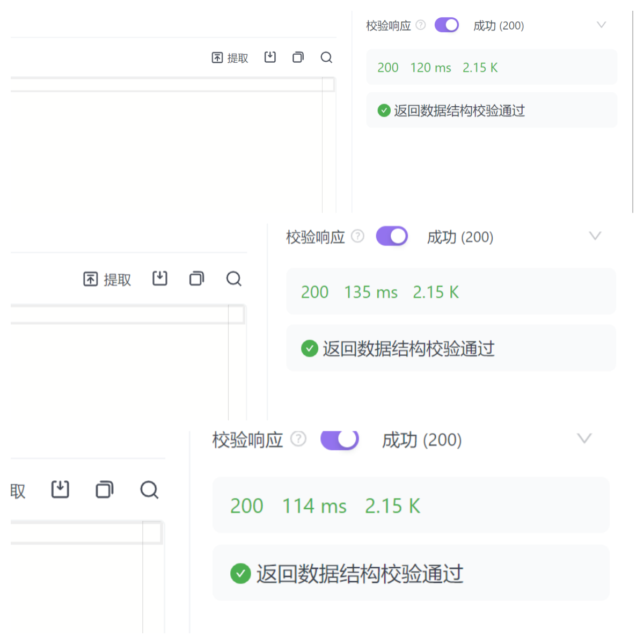Click download icon in the 120 ms panel

coord(270,57)
